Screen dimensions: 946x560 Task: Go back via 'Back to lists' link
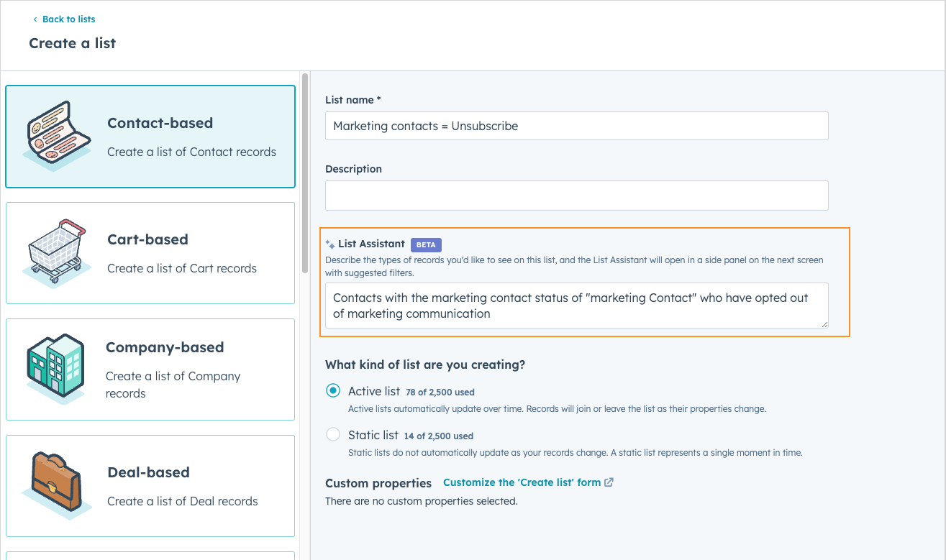tap(68, 19)
